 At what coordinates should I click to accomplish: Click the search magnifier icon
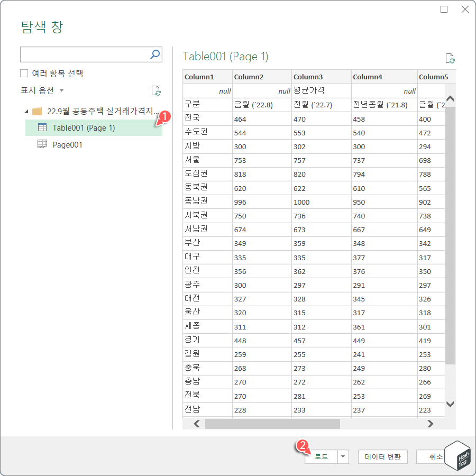(155, 54)
